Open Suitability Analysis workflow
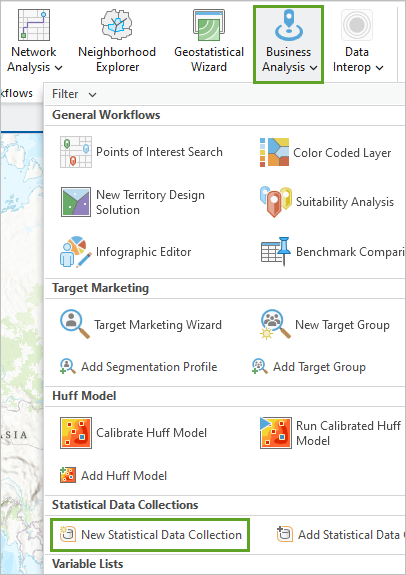406x575 pixels. point(326,202)
